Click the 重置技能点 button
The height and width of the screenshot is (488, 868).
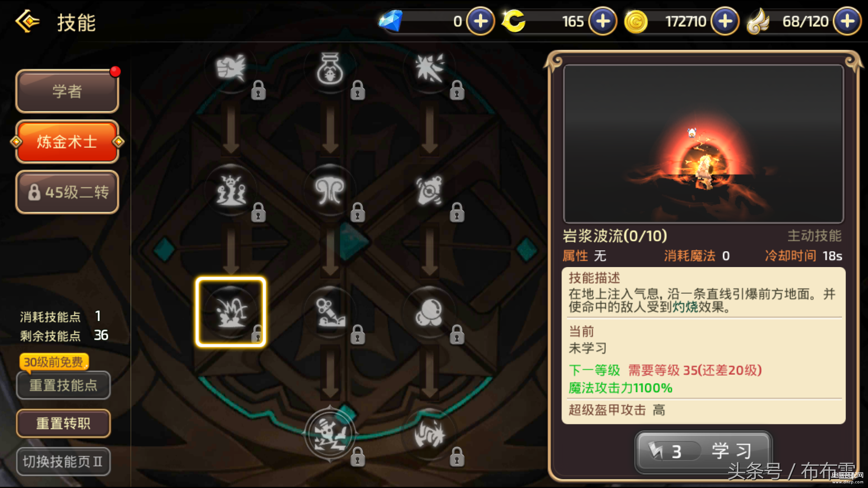(x=63, y=385)
